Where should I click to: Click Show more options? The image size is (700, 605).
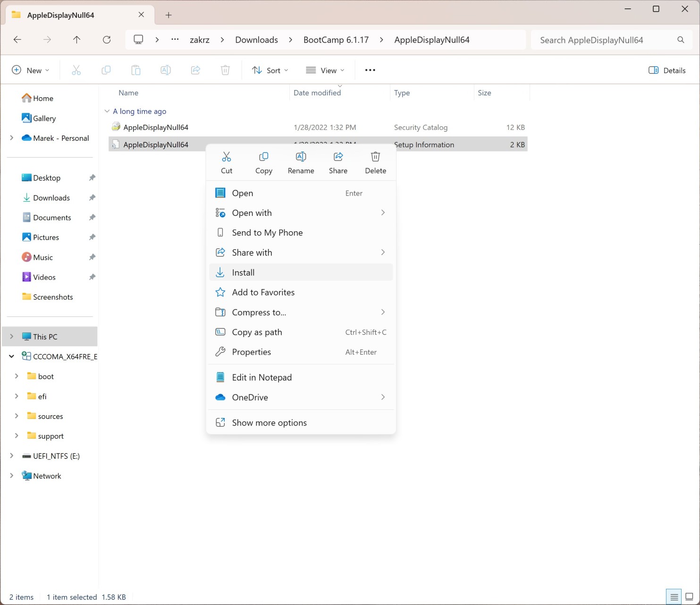pyautogui.click(x=301, y=423)
